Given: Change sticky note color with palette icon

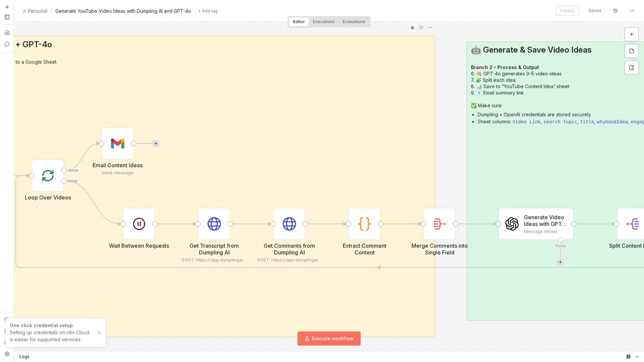Looking at the screenshot, I should click(x=421, y=28).
